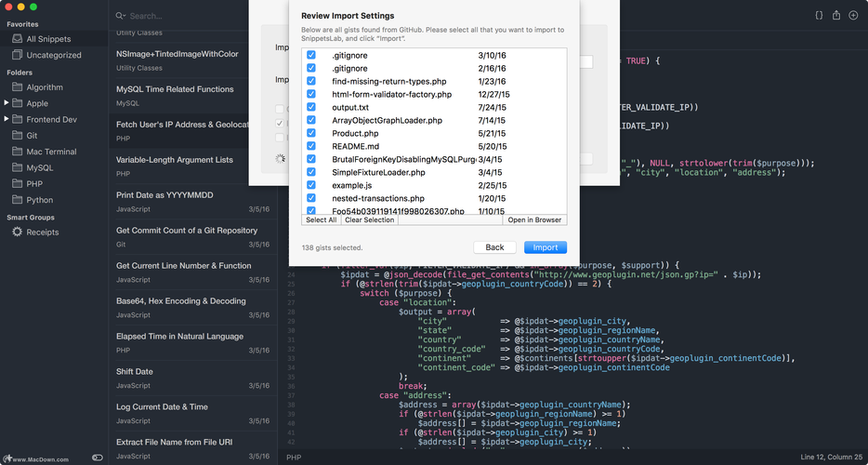Uncheck example.js checkbox

[x=311, y=185]
